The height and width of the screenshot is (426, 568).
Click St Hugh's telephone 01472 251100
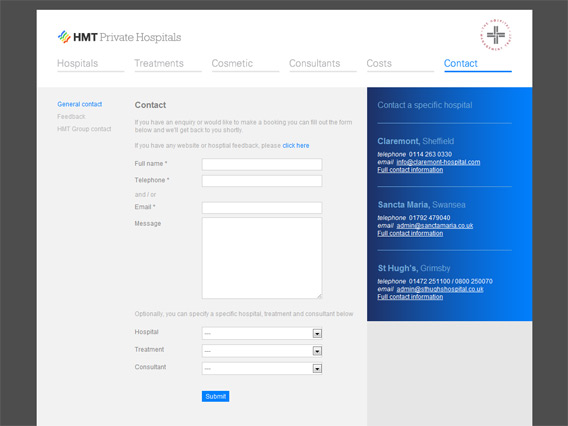[430, 281]
